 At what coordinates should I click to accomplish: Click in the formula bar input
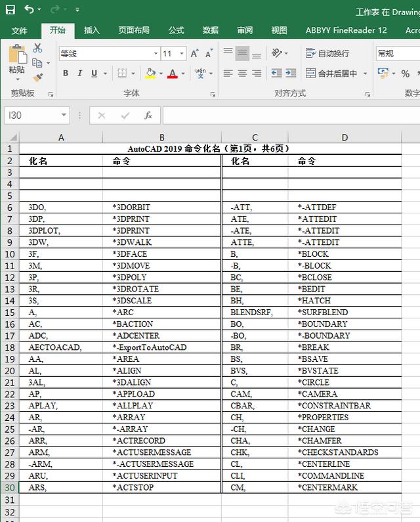[x=291, y=116]
